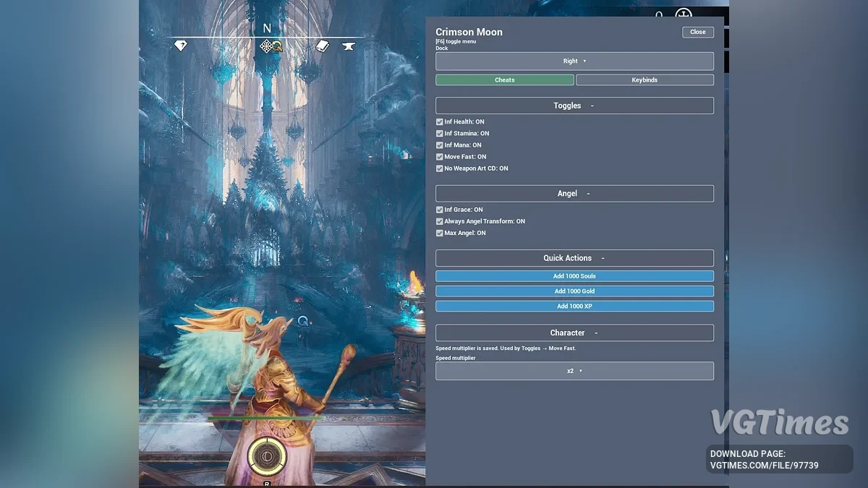
Task: Uncheck Move Fast option
Action: 439,157
